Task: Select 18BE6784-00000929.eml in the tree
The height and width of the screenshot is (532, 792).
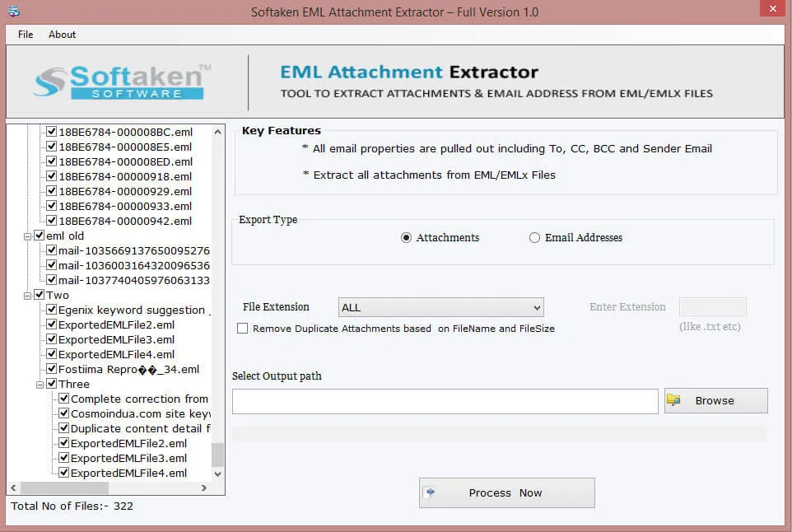Action: pyautogui.click(x=125, y=192)
